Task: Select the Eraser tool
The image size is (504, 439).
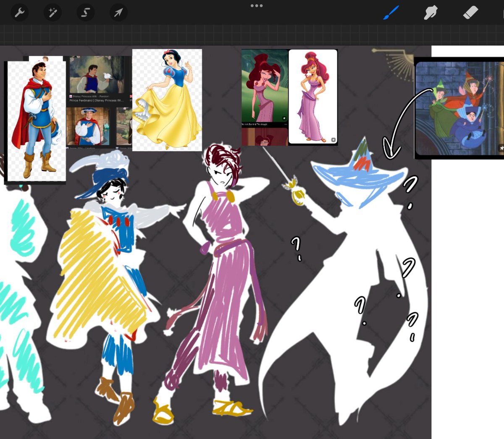Action: click(x=470, y=13)
